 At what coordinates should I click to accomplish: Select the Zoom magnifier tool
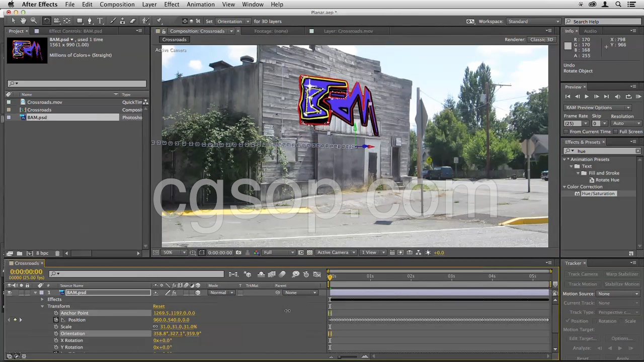tap(33, 21)
